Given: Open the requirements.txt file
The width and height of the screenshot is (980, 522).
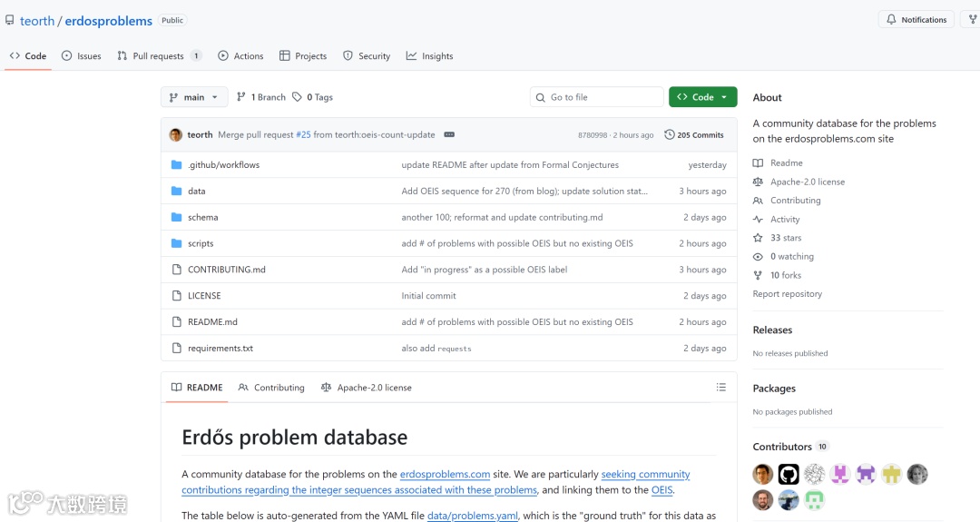Looking at the screenshot, I should click(220, 349).
